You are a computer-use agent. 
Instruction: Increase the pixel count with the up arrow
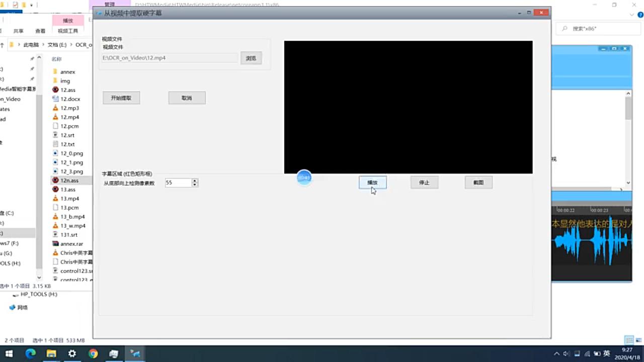pos(195,180)
